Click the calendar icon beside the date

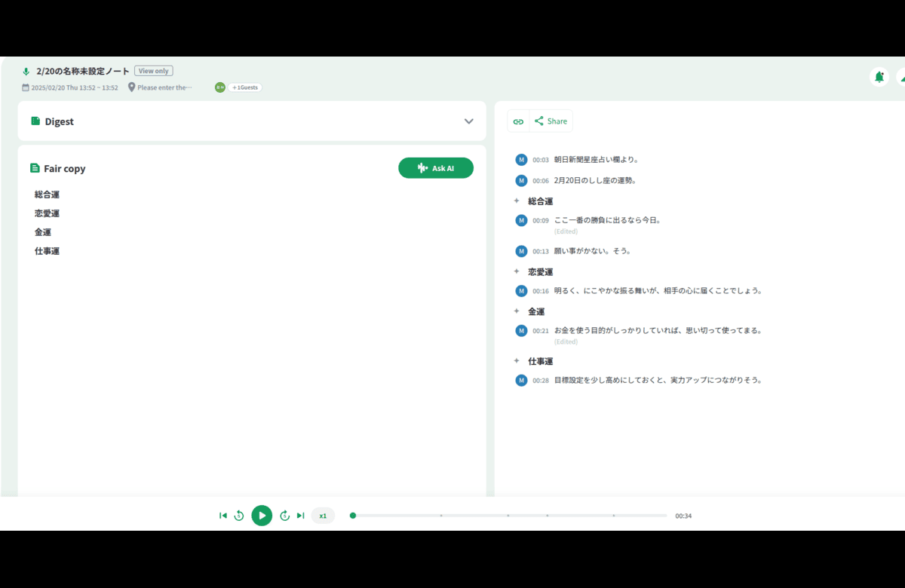click(26, 87)
